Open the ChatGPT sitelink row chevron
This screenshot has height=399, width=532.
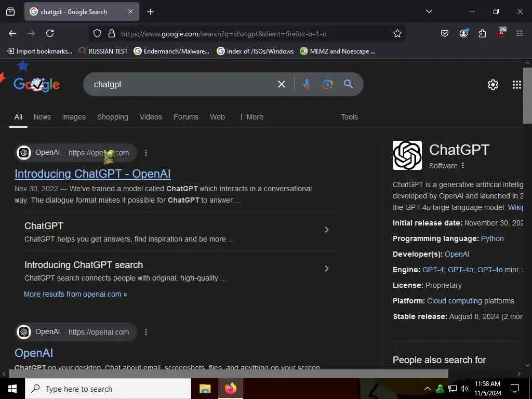pos(326,230)
